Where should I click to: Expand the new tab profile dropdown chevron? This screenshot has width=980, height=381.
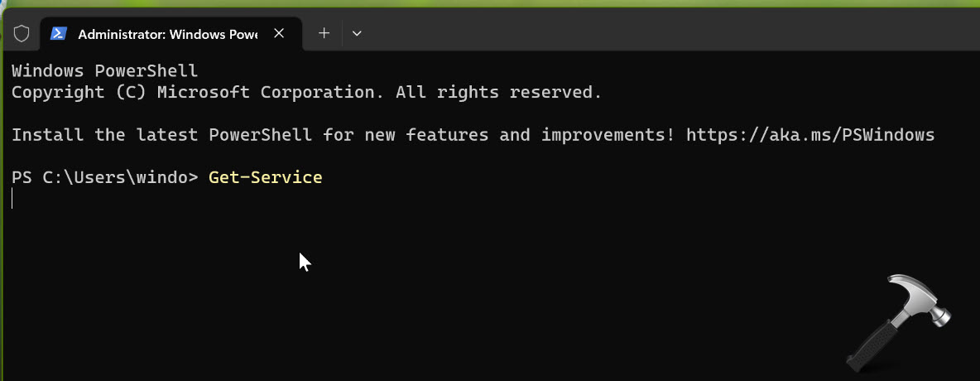[357, 34]
